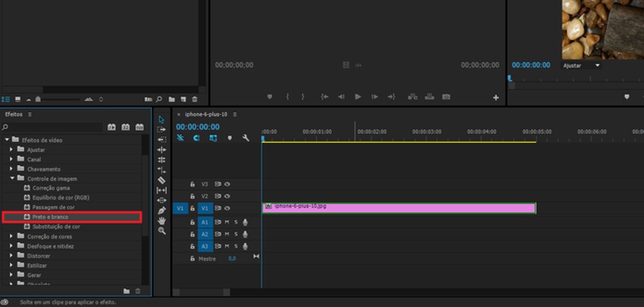
Task: Choose the Zoom tool magnifier
Action: [x=162, y=231]
